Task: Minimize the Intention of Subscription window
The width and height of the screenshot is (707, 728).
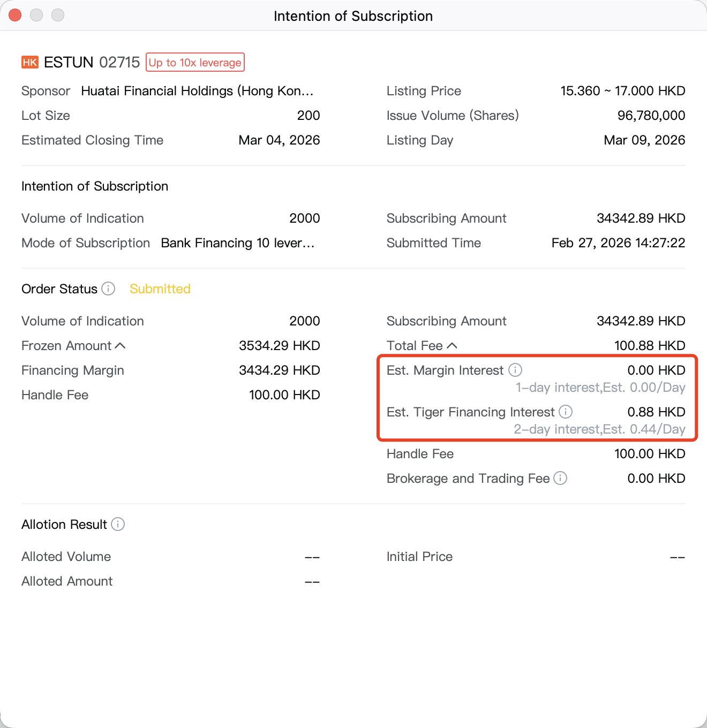Action: pyautogui.click(x=36, y=15)
